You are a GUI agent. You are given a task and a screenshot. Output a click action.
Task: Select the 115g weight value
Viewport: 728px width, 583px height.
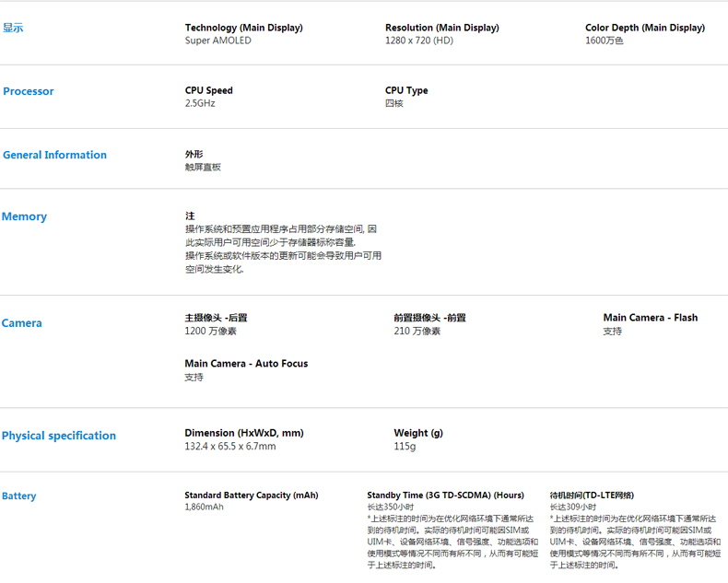[x=405, y=446]
